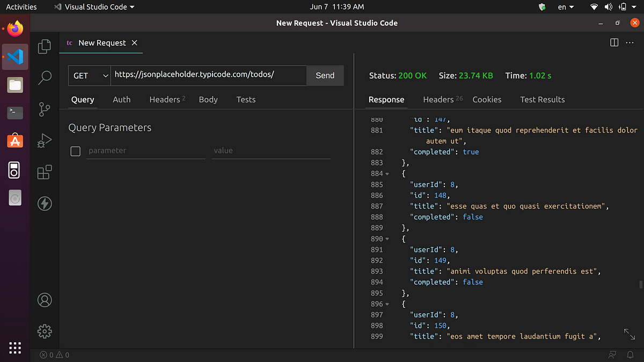Screen dimensions: 644x362
Task: Open the Extensions view
Action: tap(45, 172)
